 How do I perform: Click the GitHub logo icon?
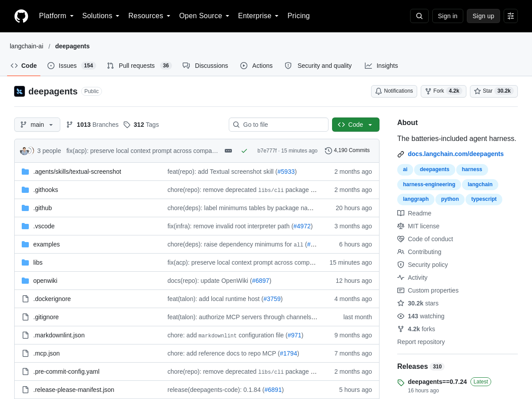[x=21, y=16]
